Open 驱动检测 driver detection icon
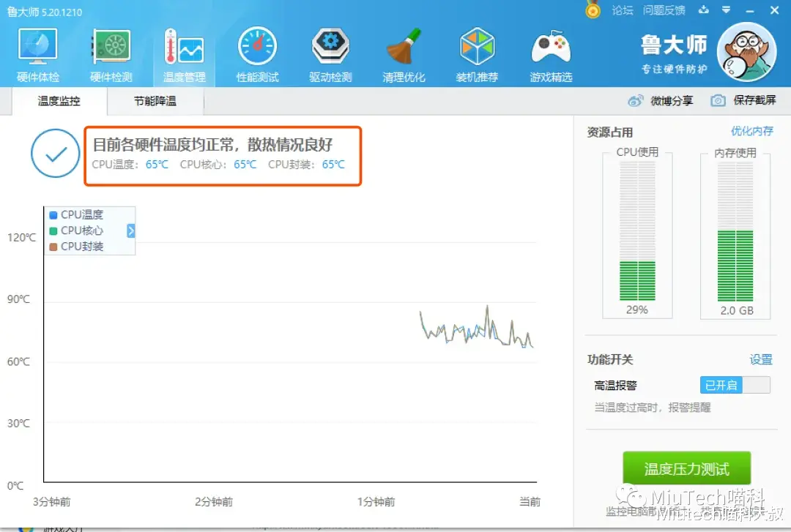This screenshot has height=532, width=791. click(x=330, y=54)
